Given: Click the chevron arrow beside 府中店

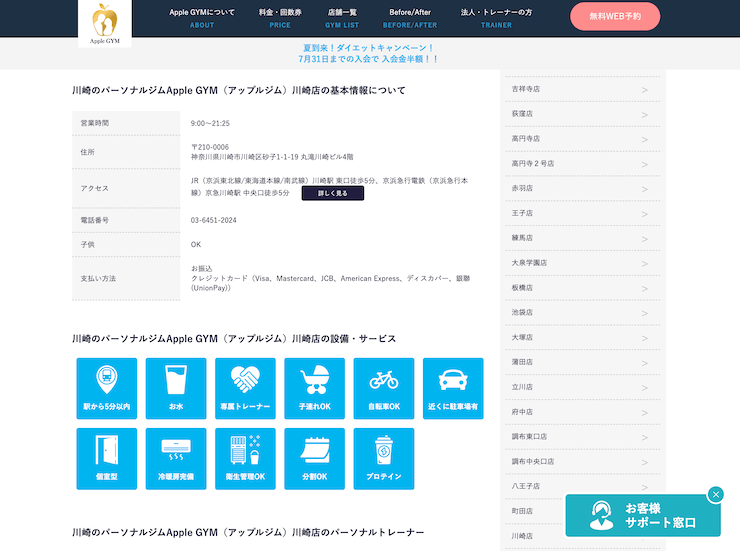Looking at the screenshot, I should click(645, 413).
